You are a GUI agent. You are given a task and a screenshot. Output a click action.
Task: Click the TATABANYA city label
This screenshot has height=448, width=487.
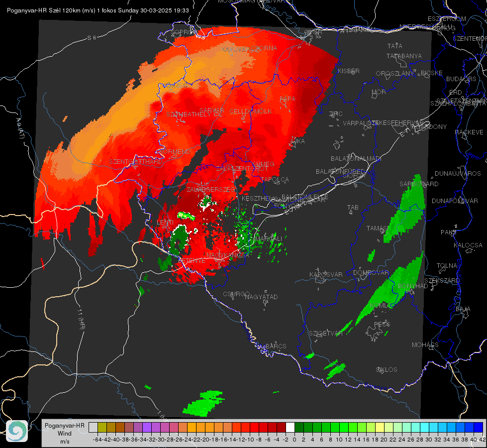click(404, 56)
